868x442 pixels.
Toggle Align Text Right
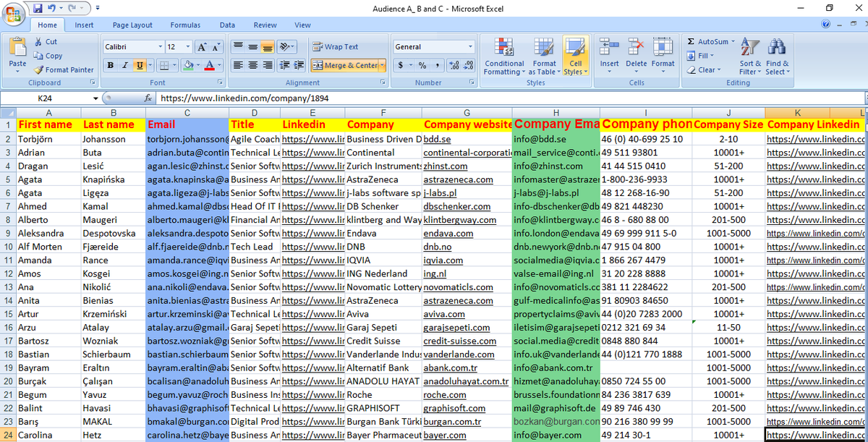(x=267, y=65)
